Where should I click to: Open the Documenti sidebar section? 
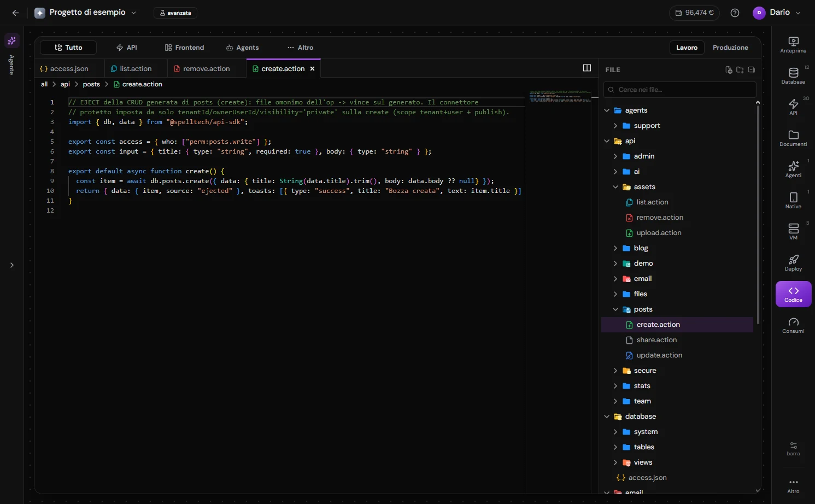coord(793,138)
